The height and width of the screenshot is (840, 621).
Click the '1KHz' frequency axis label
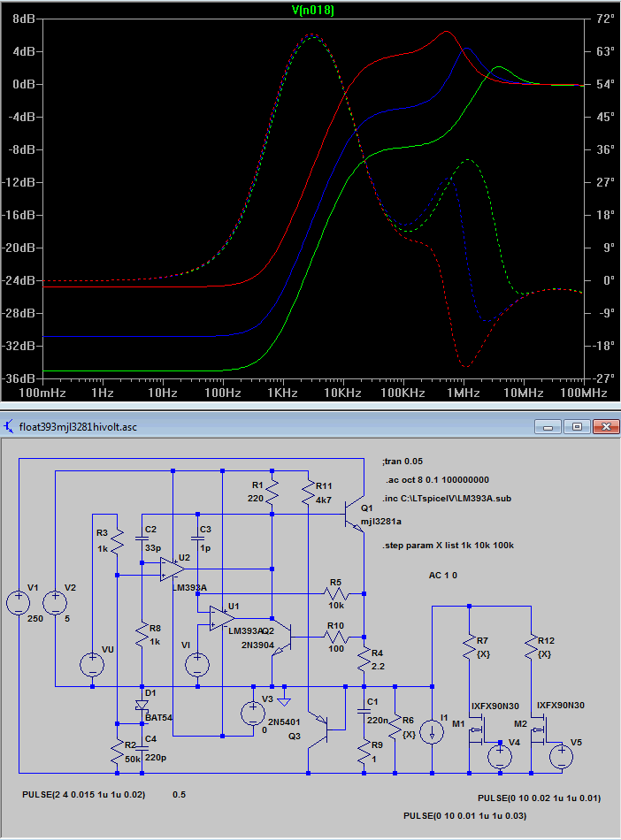point(282,393)
